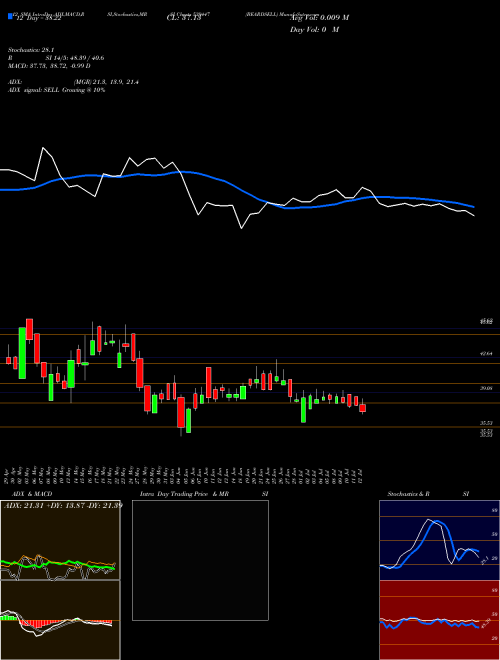Screen dimensions: 500x660
Task: Click the tall green candle near chart start
Action: (22, 353)
